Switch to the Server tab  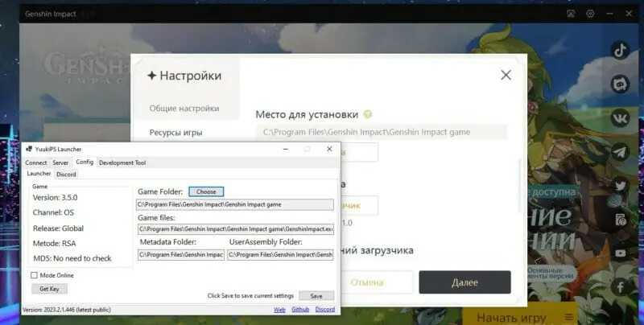[x=60, y=163]
